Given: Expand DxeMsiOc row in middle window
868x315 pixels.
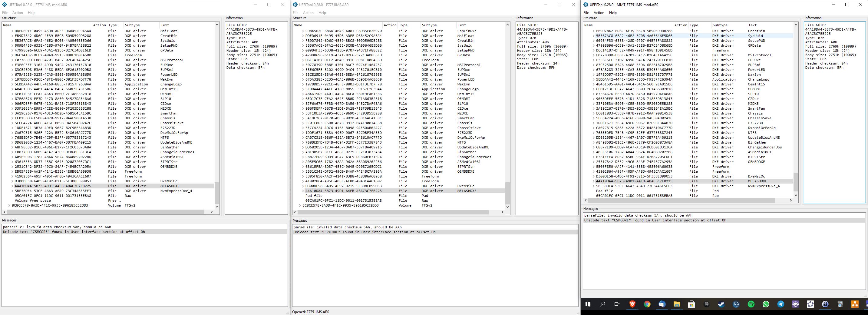Looking at the screenshot, I should point(303,186).
